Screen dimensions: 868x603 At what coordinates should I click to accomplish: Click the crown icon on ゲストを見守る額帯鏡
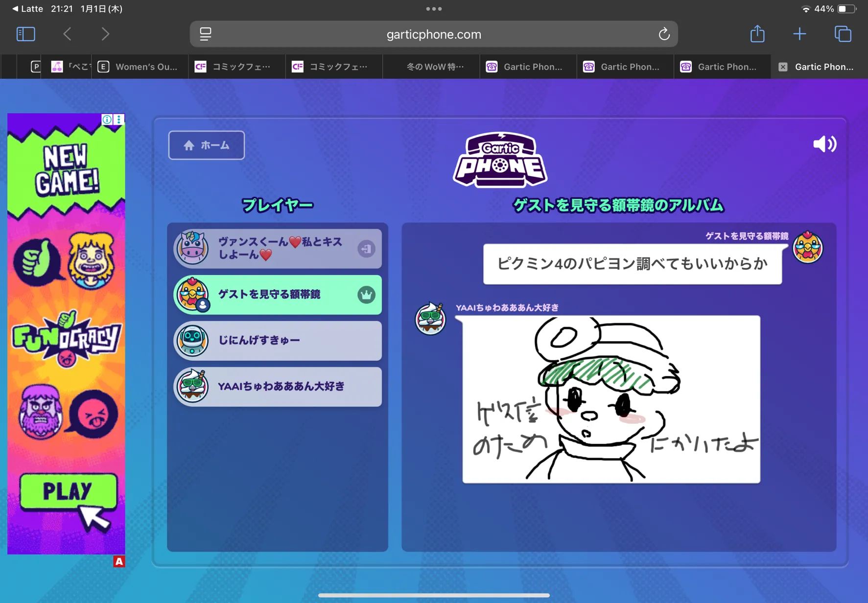[x=366, y=295]
